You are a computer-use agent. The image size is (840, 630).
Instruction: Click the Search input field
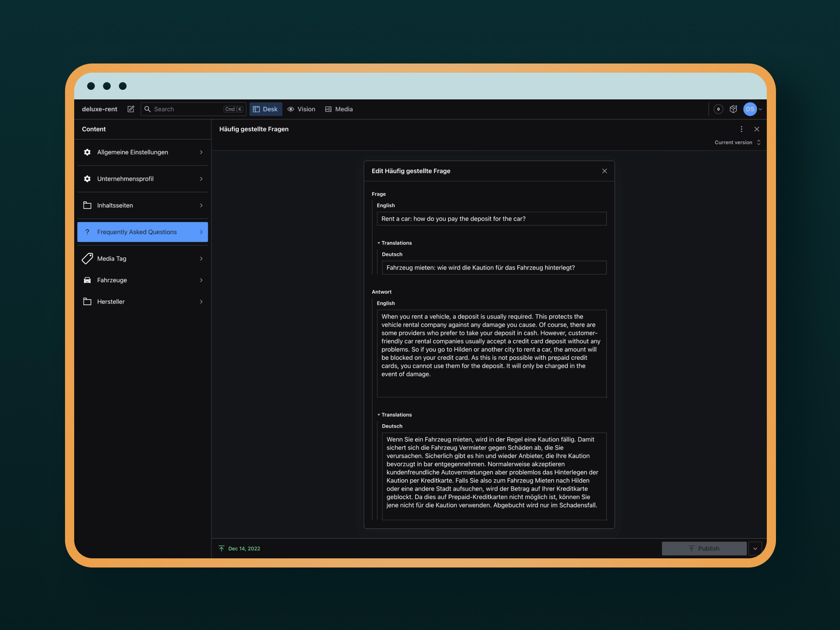tap(186, 109)
